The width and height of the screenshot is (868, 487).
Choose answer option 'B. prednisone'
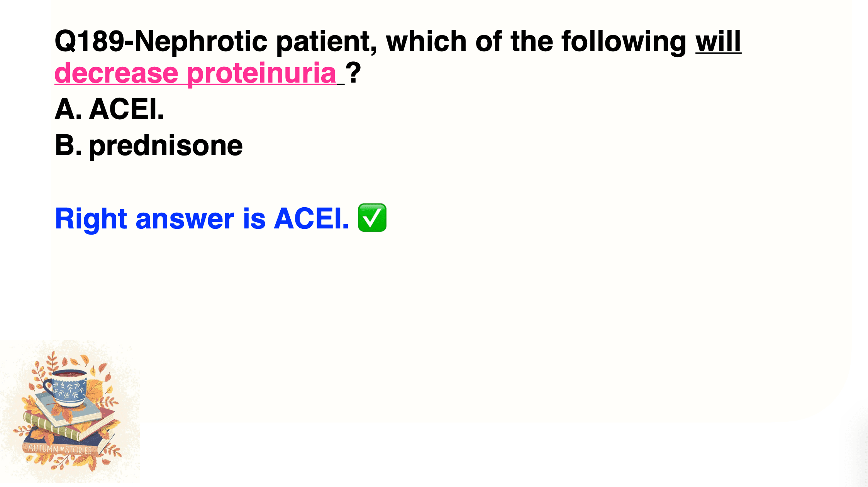click(x=149, y=147)
